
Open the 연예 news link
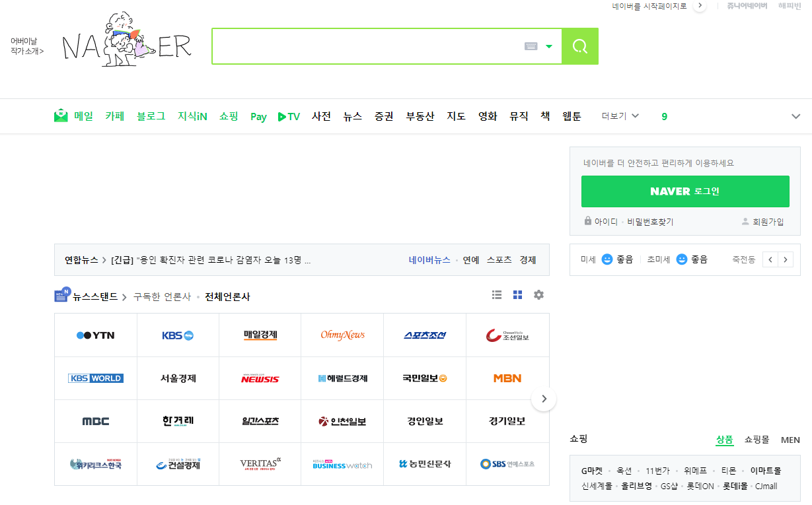(471, 260)
